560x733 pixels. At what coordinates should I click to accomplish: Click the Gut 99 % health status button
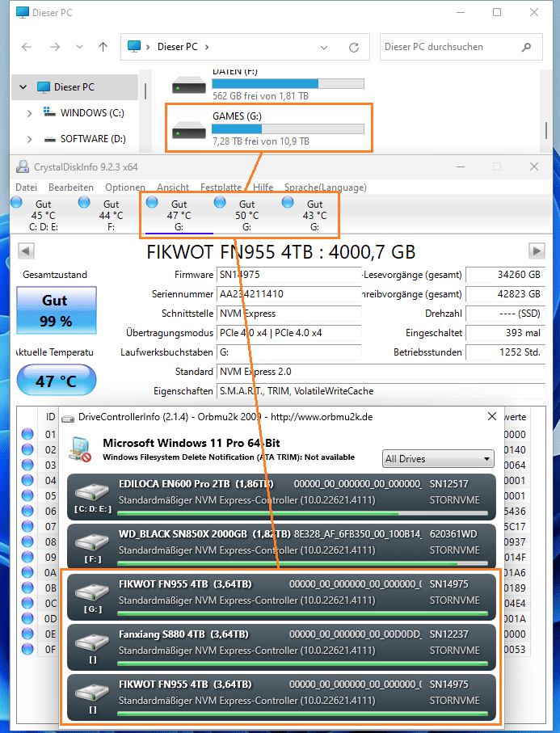pyautogui.click(x=57, y=310)
